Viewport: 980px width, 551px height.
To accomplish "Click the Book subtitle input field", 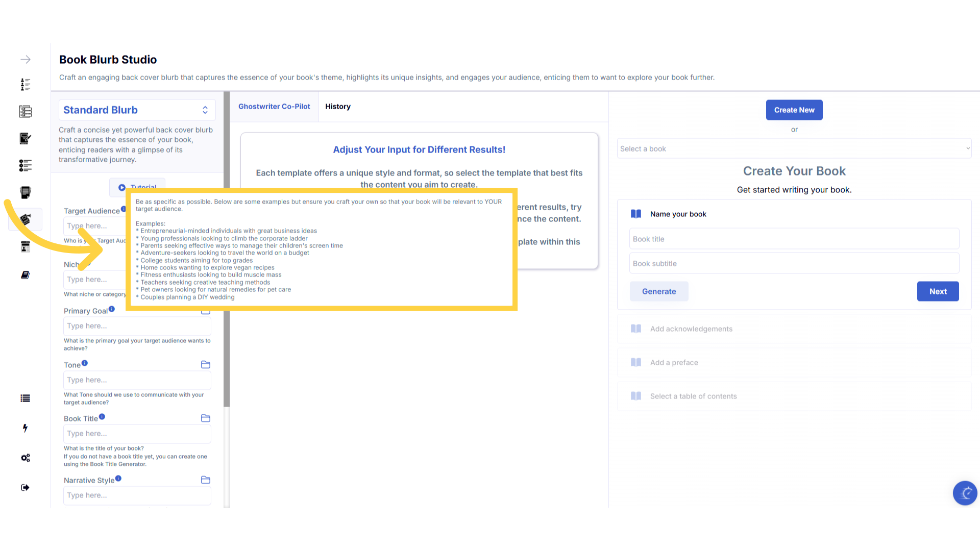I will tap(794, 264).
